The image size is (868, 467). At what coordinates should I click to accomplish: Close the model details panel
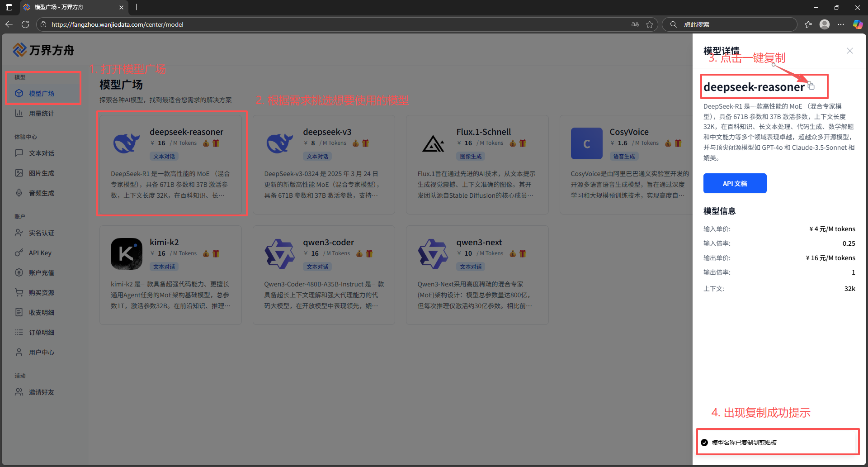tap(849, 51)
